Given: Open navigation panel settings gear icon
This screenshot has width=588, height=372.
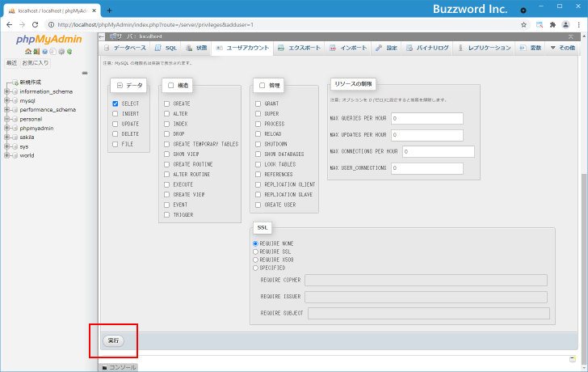Looking at the screenshot, I should [61, 52].
